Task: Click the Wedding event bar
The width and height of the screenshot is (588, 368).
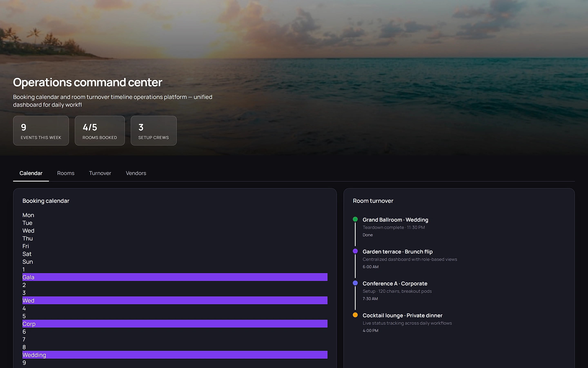Action: coord(175,355)
